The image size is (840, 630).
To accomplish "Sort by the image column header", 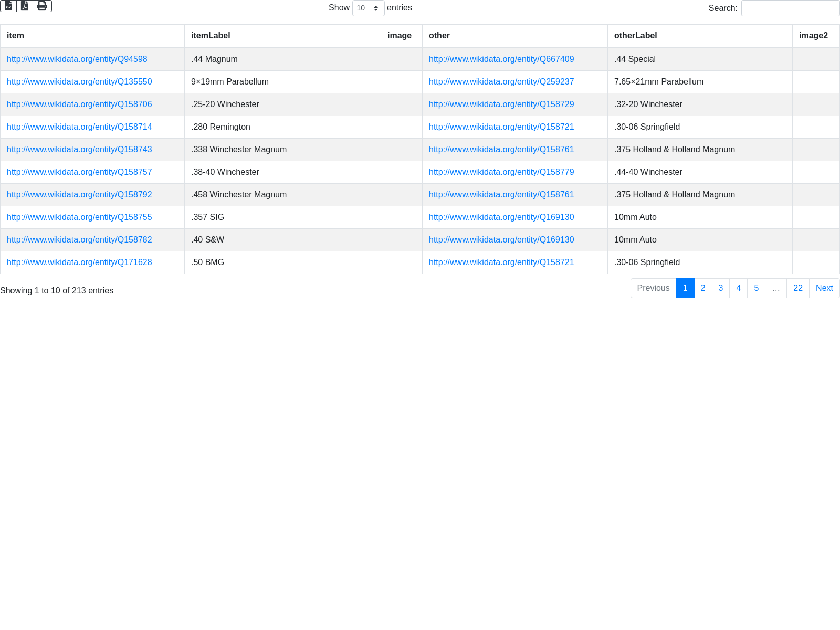I will (x=402, y=36).
